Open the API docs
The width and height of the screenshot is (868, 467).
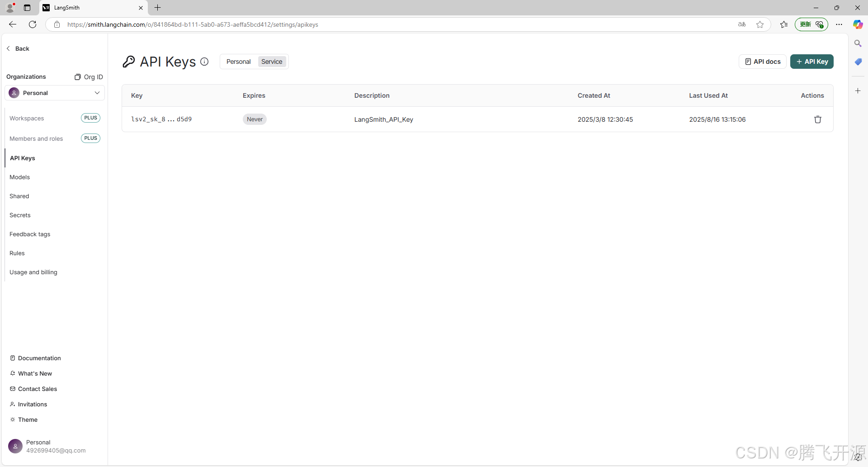[x=762, y=62]
